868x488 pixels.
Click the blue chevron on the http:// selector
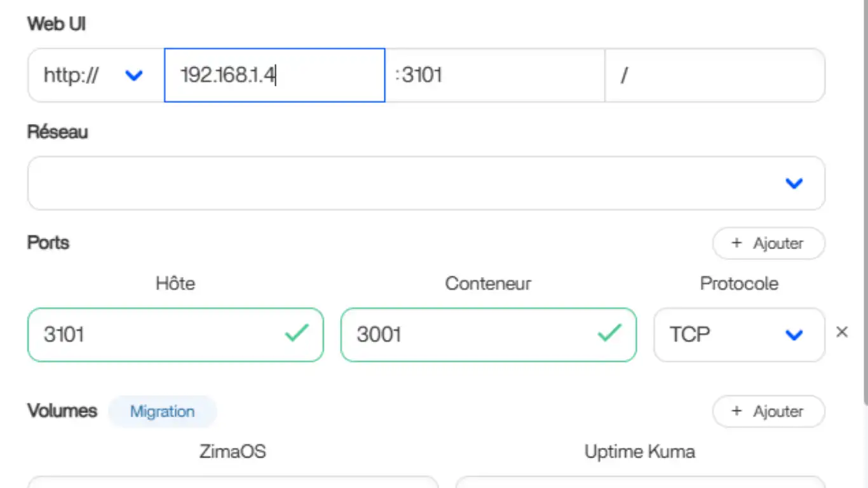coord(134,75)
